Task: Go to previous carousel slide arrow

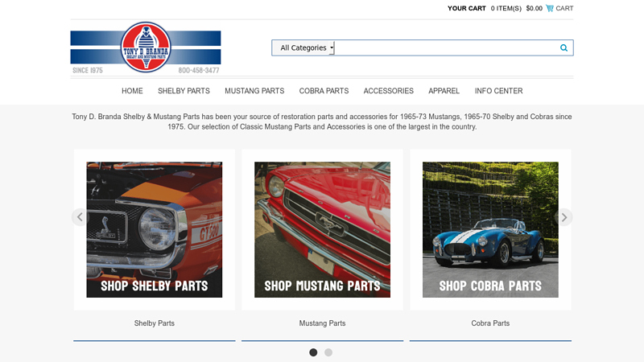Action: point(80,217)
